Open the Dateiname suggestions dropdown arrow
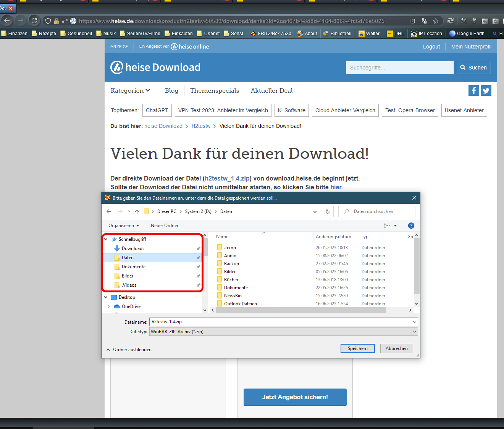 click(415, 322)
